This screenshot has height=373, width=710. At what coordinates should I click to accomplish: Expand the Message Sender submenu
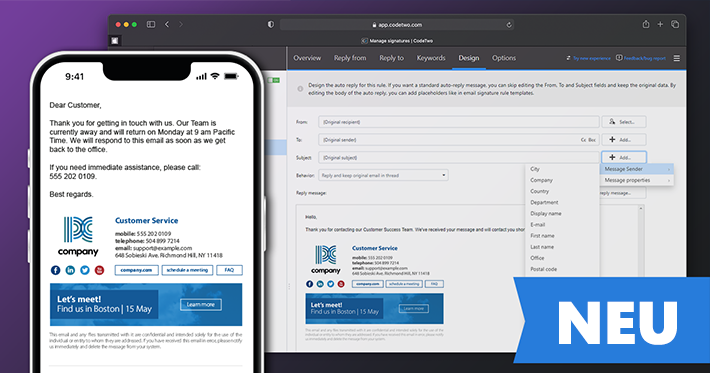[637, 169]
